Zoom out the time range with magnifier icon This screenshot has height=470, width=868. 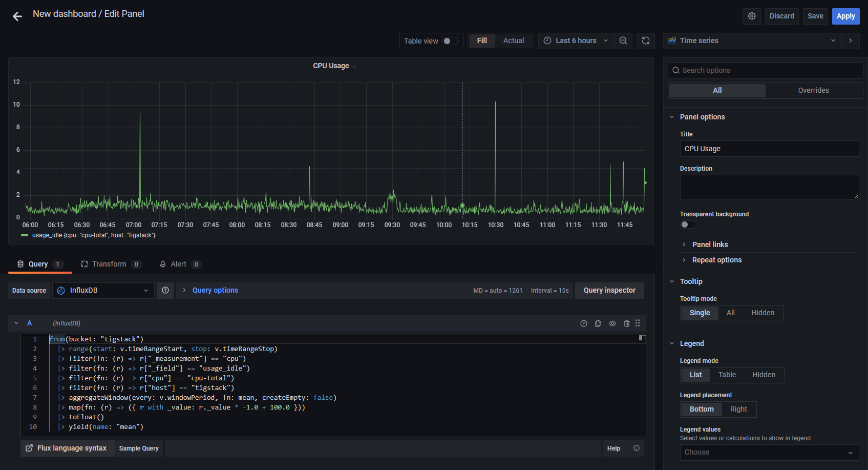[x=623, y=40]
